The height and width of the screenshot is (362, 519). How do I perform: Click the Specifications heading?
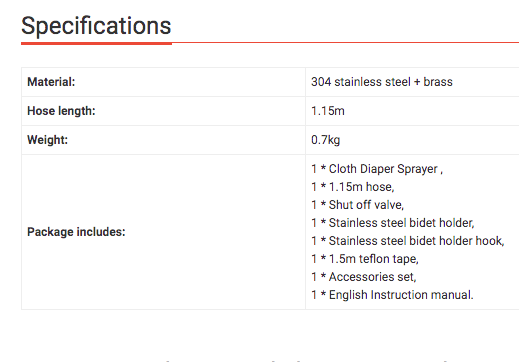96,26
